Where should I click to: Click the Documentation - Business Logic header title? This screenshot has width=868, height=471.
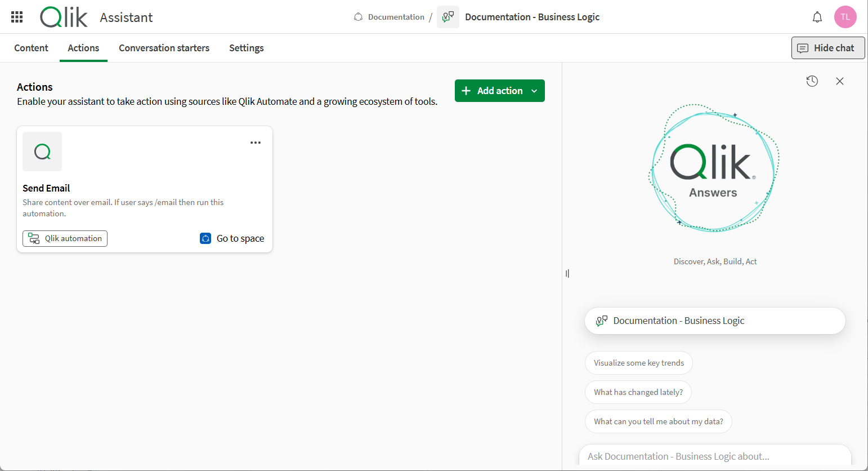tap(533, 17)
